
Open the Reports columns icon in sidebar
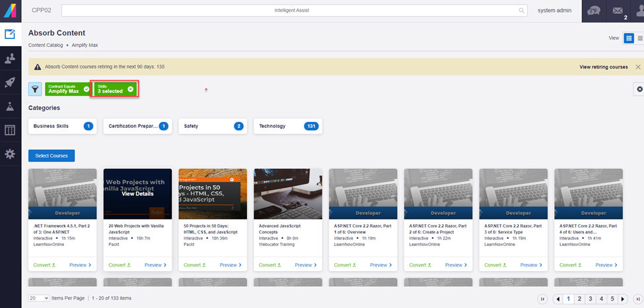click(x=10, y=131)
